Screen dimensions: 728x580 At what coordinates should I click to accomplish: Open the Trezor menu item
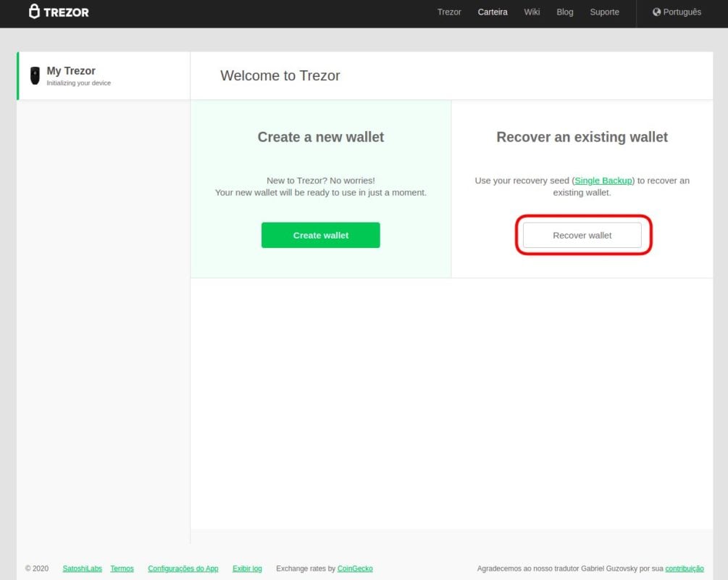pos(449,12)
